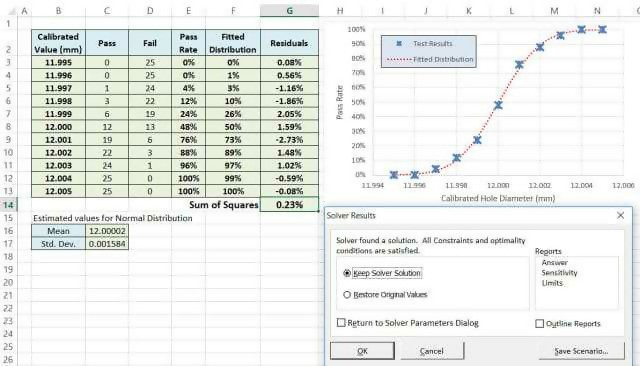Viewport: 640px width, 366px height.
Task: Select fitted distribution cell 73%
Action: 233,140
